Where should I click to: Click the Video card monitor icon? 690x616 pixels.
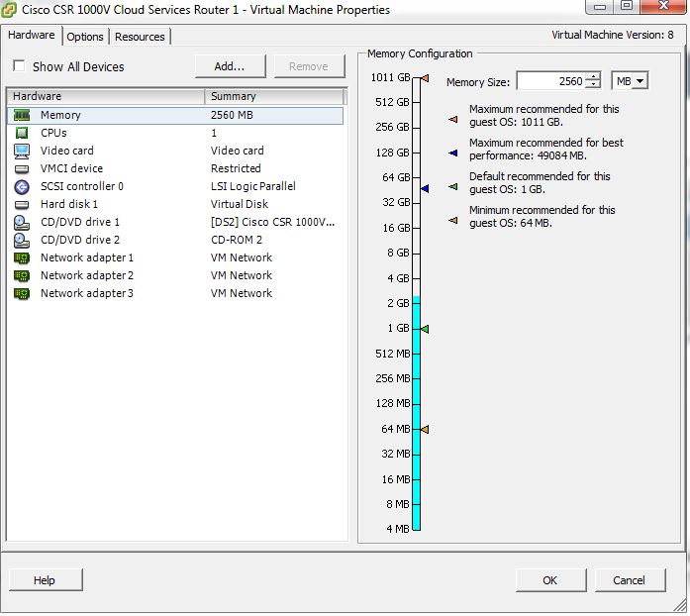pyautogui.click(x=22, y=151)
